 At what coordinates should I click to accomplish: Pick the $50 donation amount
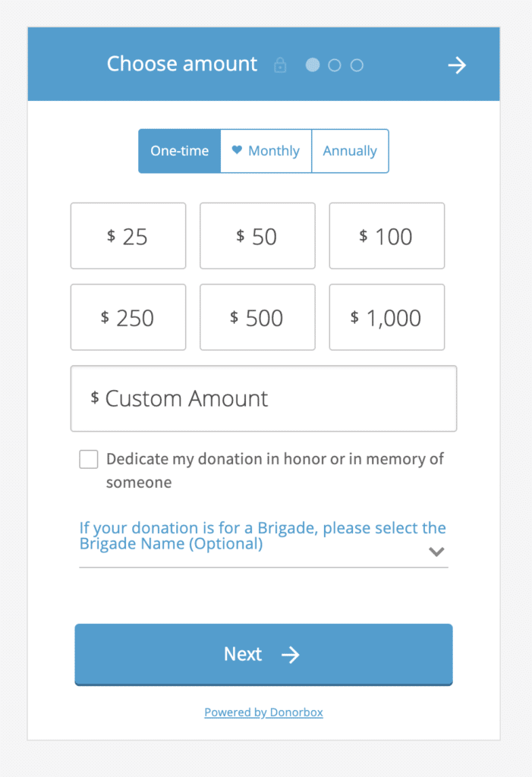click(x=257, y=236)
